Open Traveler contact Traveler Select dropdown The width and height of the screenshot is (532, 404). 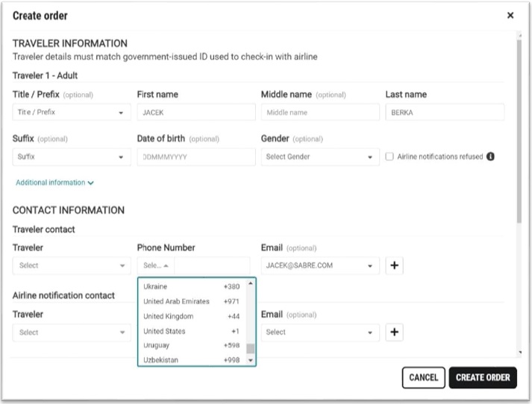(72, 265)
